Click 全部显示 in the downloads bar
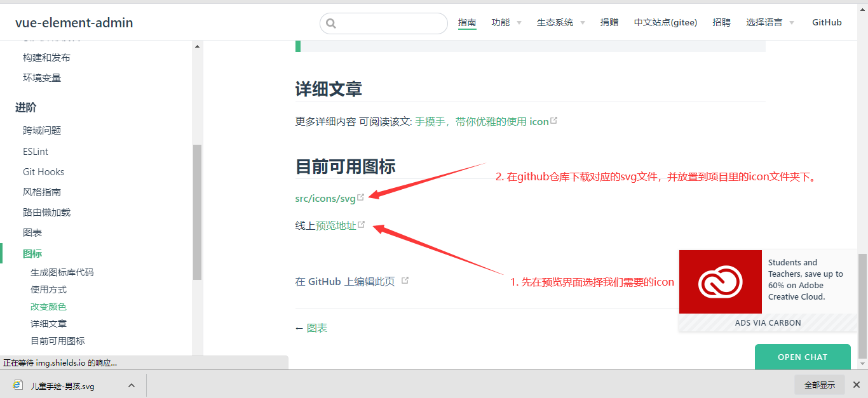This screenshot has height=398, width=868. coord(819,385)
